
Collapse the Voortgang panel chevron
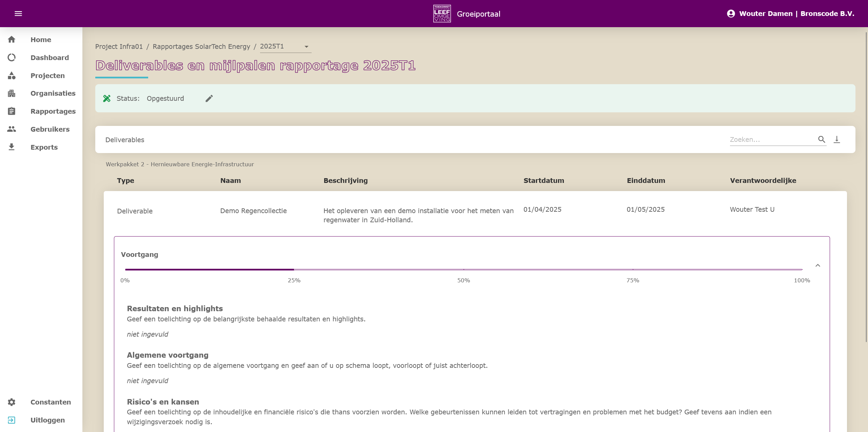tap(818, 265)
